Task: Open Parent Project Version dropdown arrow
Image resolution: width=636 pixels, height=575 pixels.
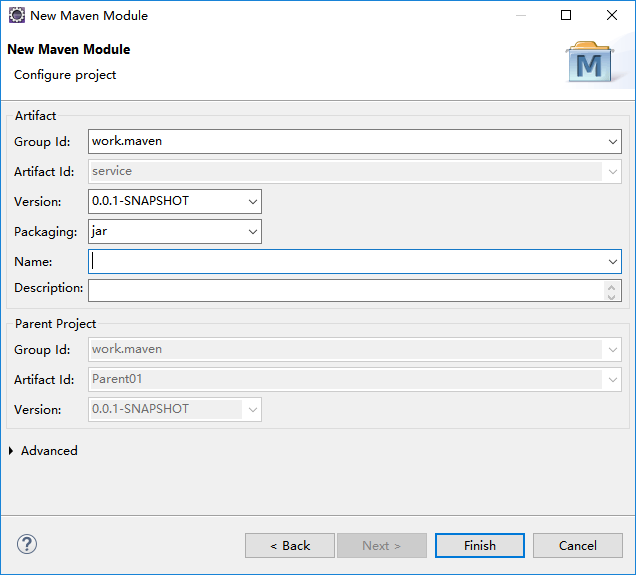Action: [x=253, y=410]
